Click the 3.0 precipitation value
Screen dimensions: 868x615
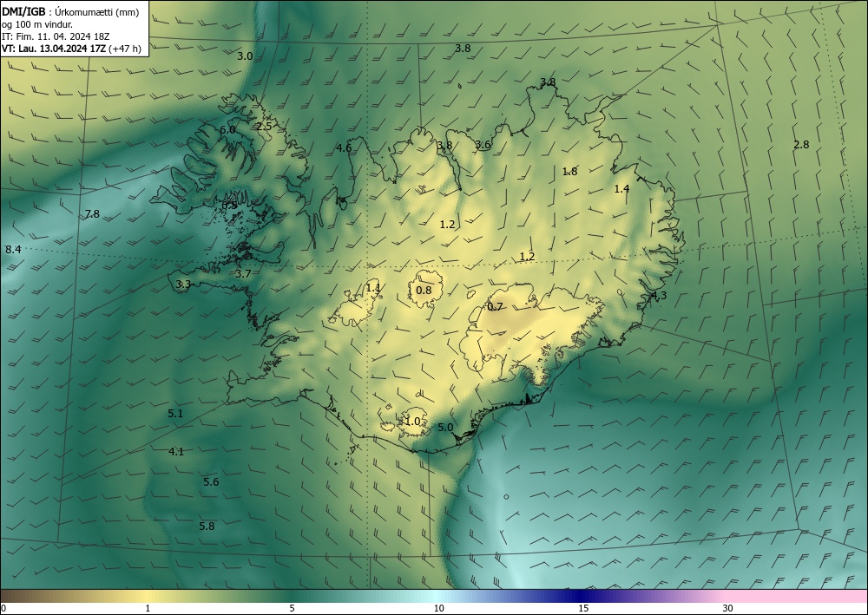(x=245, y=56)
